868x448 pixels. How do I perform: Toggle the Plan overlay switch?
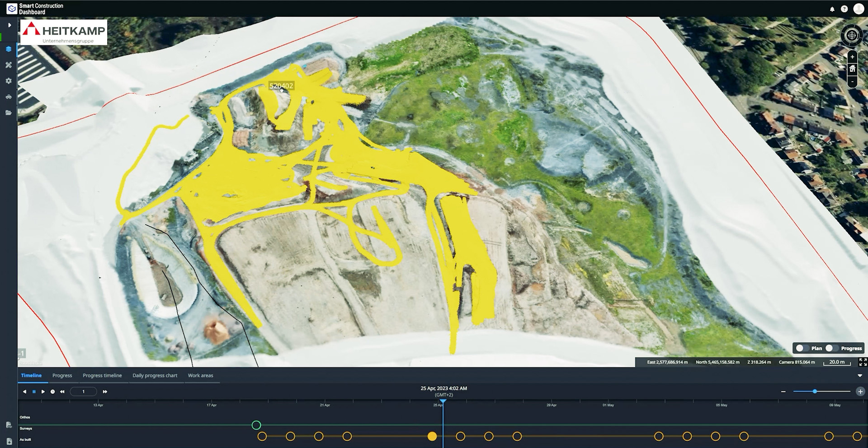tap(802, 348)
